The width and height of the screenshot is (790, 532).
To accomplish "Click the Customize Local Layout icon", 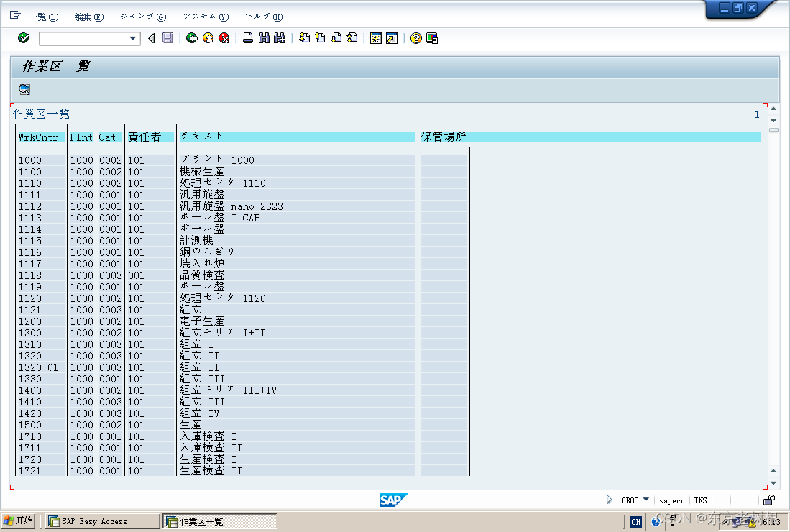I will (431, 37).
